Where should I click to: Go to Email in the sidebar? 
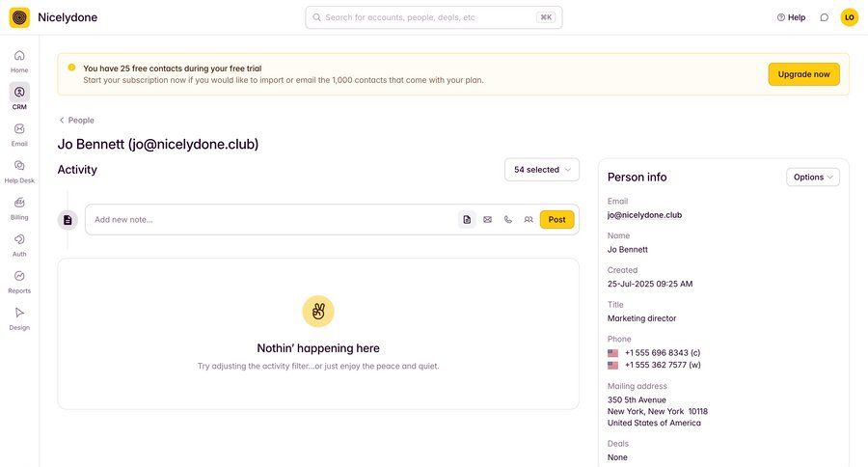click(19, 135)
